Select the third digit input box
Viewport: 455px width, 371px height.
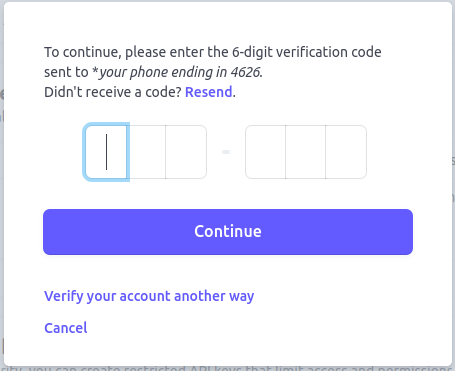coord(186,152)
